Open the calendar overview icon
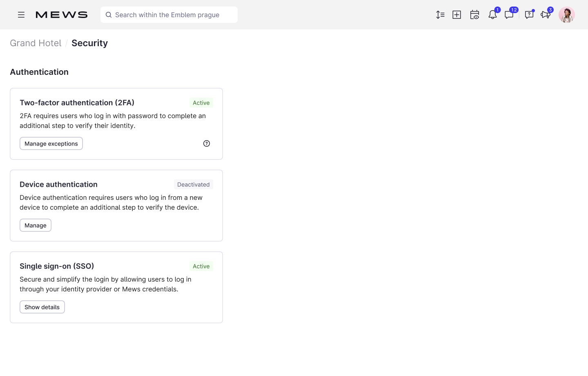This screenshot has width=588, height=376. click(x=474, y=15)
